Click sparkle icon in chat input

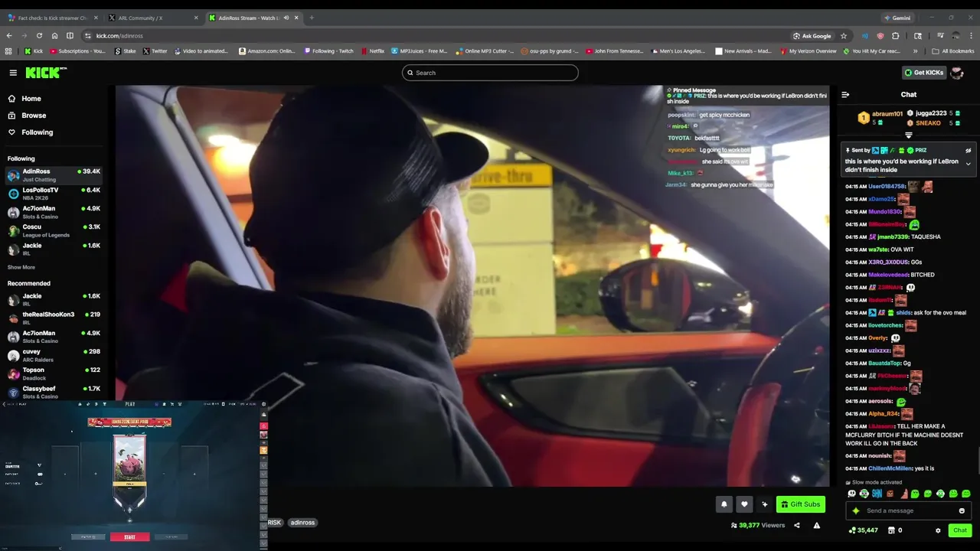pyautogui.click(x=856, y=511)
